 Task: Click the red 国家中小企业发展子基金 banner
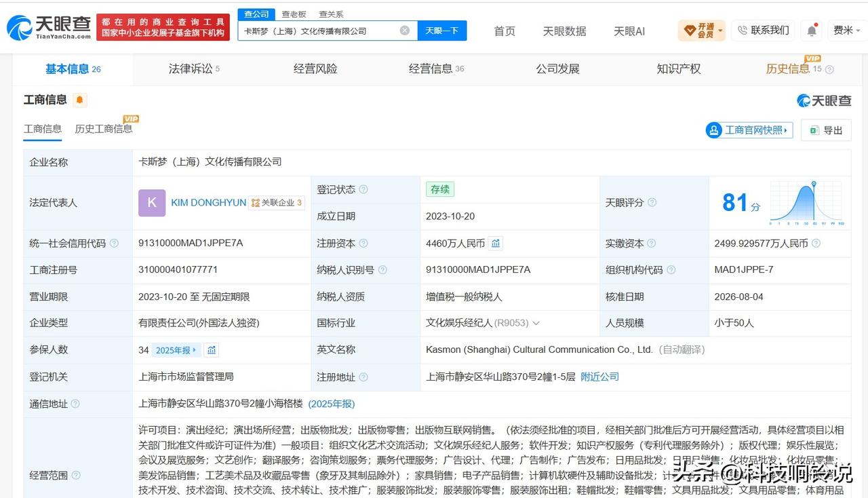point(163,28)
